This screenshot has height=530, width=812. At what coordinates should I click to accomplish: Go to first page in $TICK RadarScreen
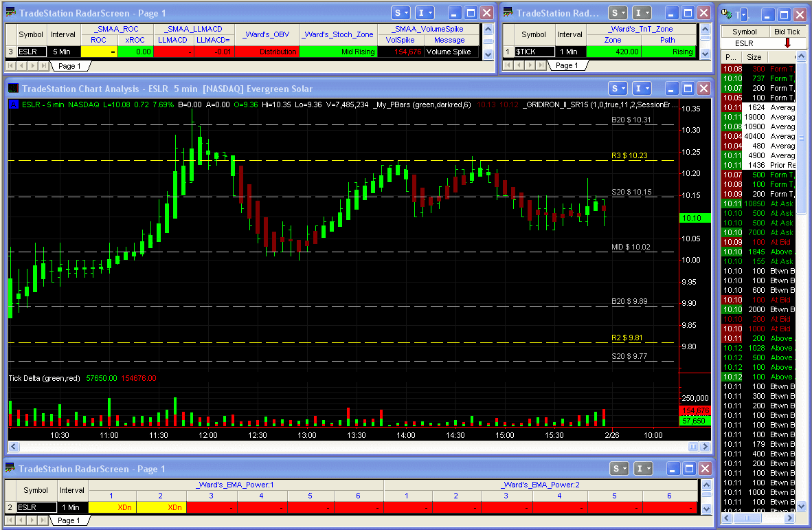(x=508, y=65)
